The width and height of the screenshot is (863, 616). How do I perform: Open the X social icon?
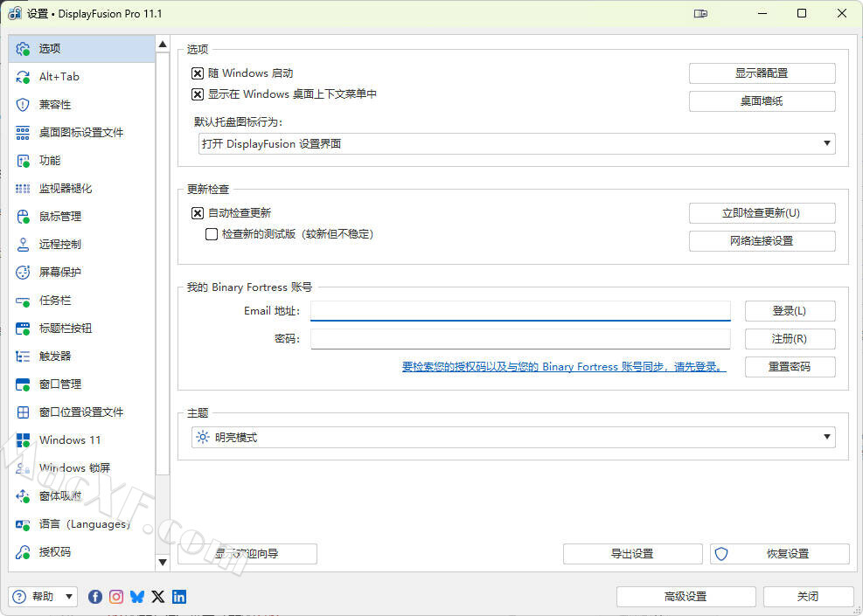click(x=158, y=597)
